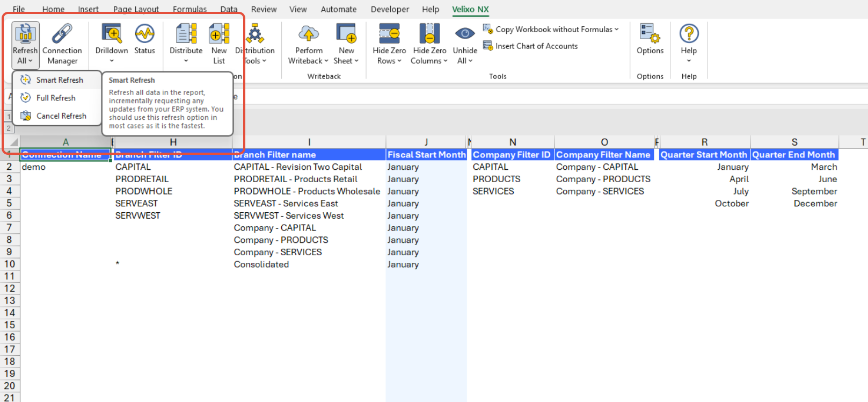Expand the Perform Writeback dropdown arrow
The image size is (868, 402).
point(326,61)
